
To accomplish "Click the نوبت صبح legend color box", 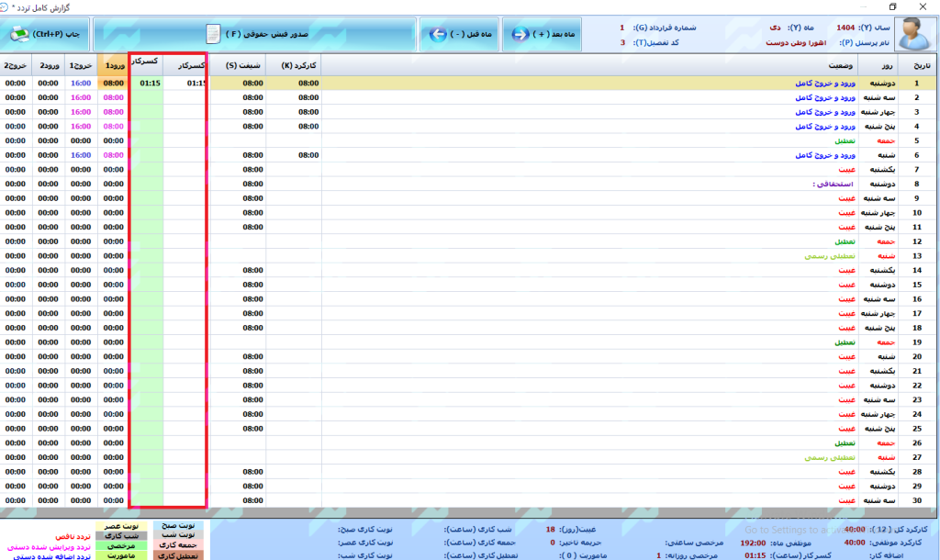I will pos(173,526).
